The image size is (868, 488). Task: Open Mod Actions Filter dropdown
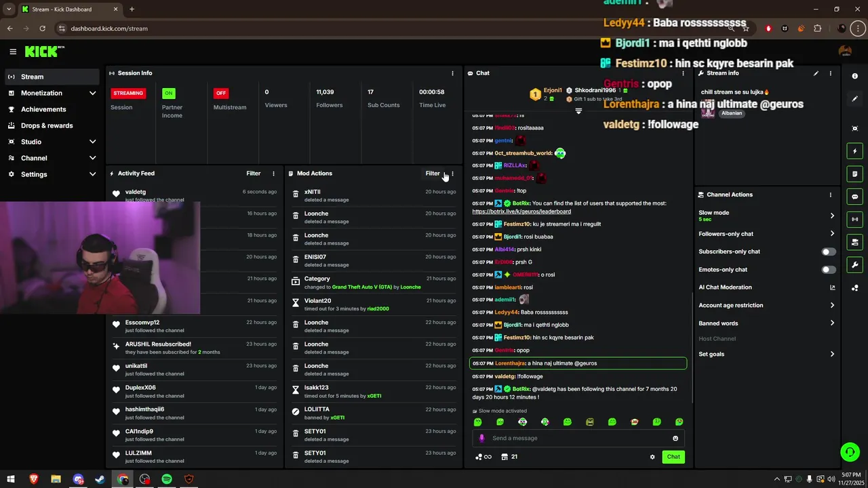tap(433, 174)
